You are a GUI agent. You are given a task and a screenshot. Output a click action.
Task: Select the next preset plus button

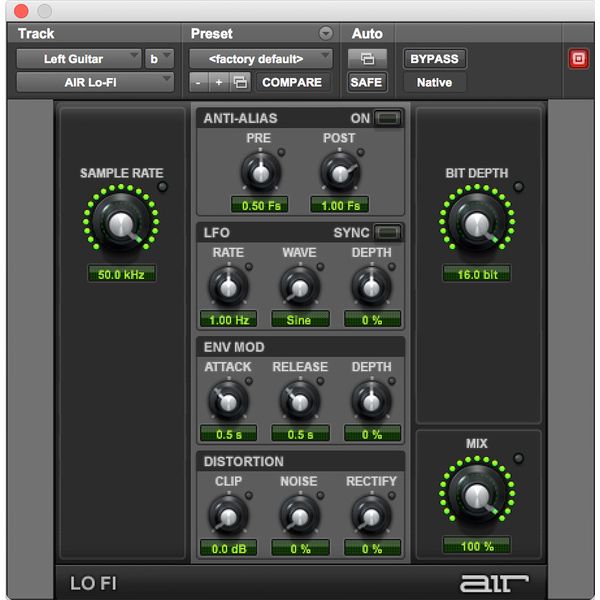(x=219, y=82)
